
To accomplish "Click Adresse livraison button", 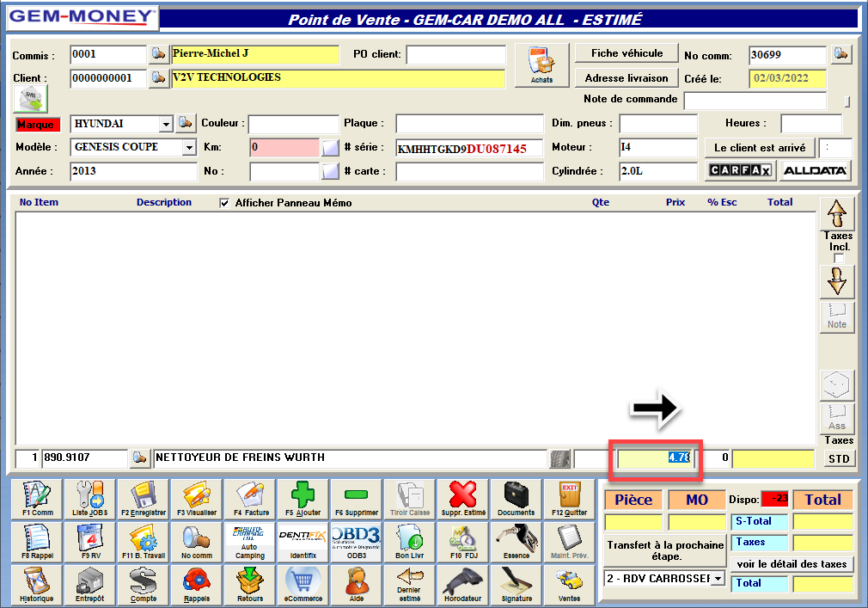I will tap(627, 78).
